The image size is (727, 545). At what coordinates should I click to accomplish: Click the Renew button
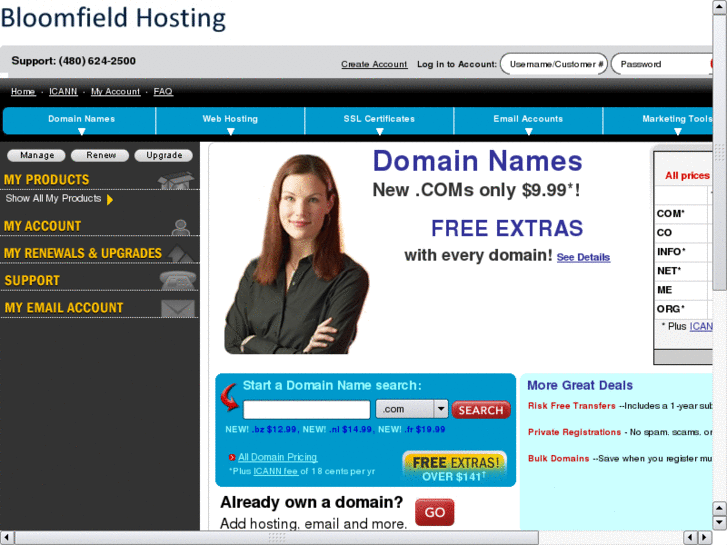pyautogui.click(x=100, y=155)
